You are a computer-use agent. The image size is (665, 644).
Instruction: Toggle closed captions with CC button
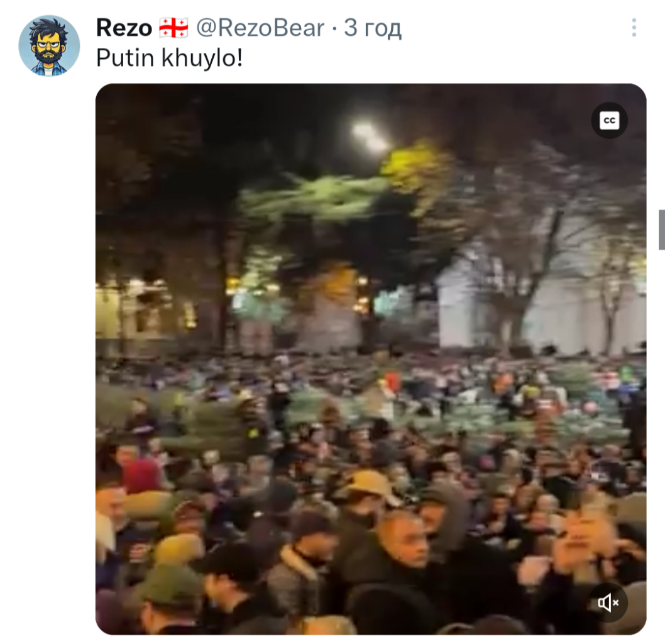coord(610,121)
